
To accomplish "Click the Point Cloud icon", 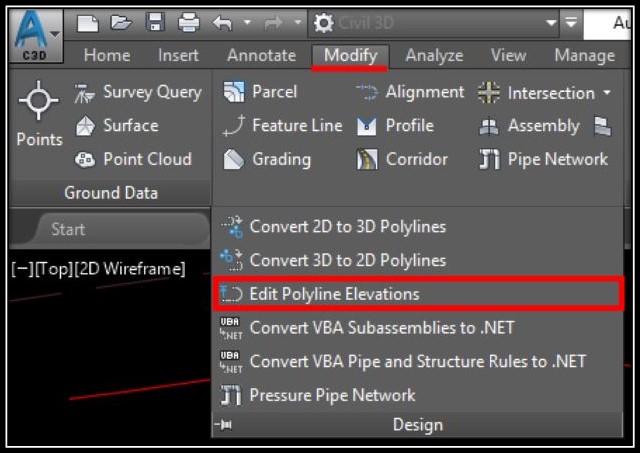I will coord(84,159).
